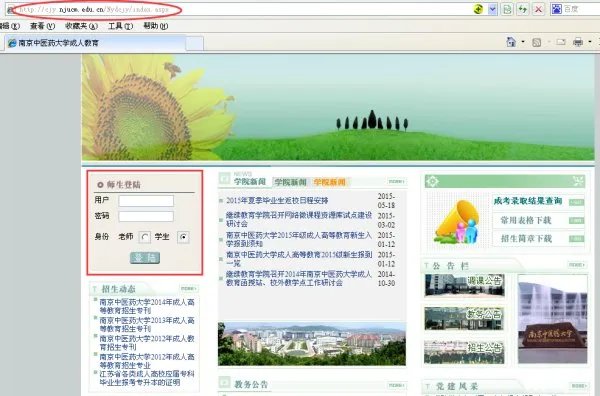Viewport: 600px width, 396px height.
Task: Click the page icon left of the URL
Action: coord(11,9)
